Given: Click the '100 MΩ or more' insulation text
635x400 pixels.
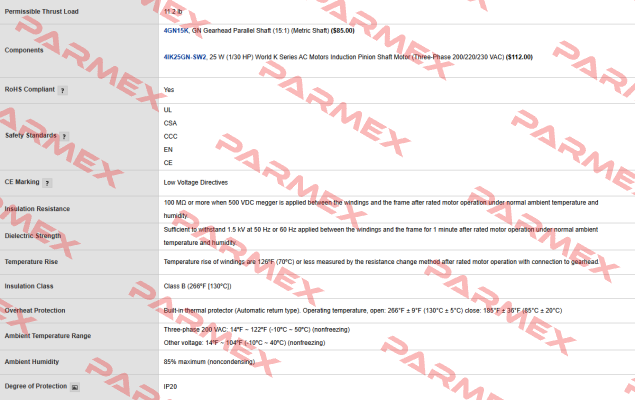Looking at the screenshot, I should (381, 209).
